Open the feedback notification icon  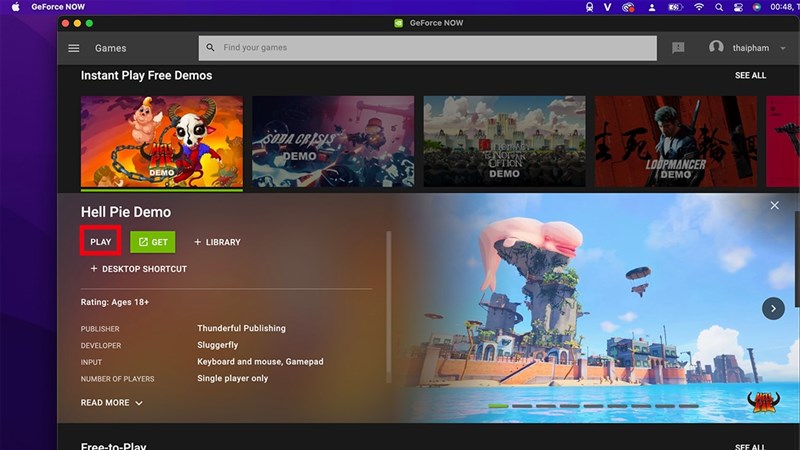pyautogui.click(x=678, y=48)
